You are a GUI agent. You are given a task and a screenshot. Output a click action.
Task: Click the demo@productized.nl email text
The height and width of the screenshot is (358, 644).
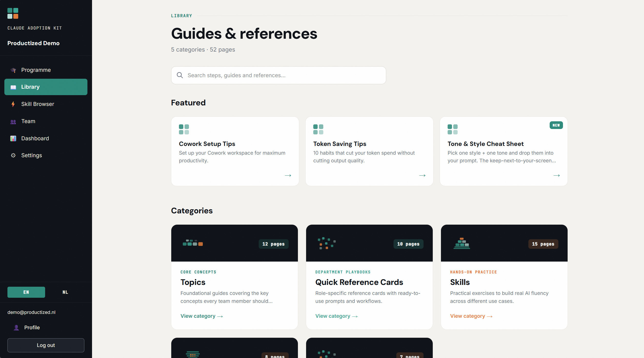31,312
